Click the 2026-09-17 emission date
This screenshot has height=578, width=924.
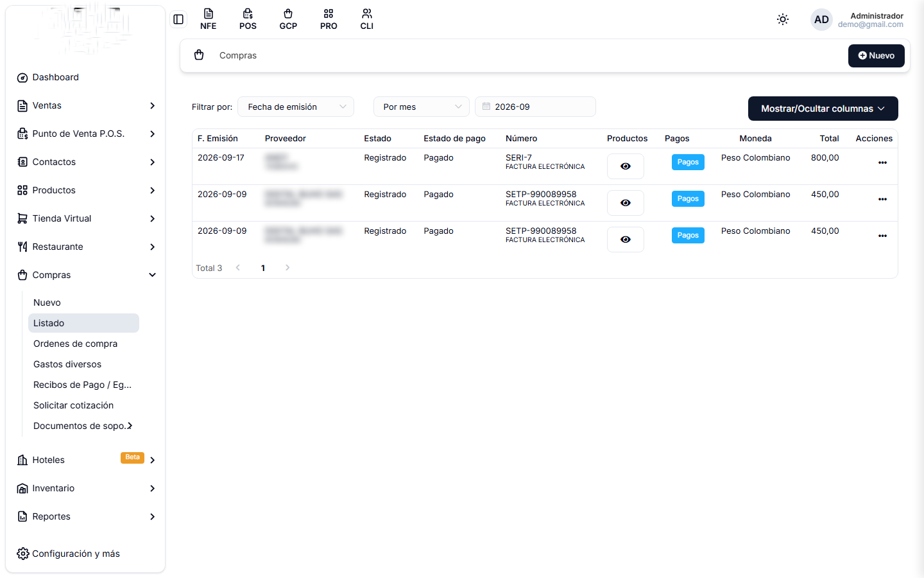[x=221, y=157]
